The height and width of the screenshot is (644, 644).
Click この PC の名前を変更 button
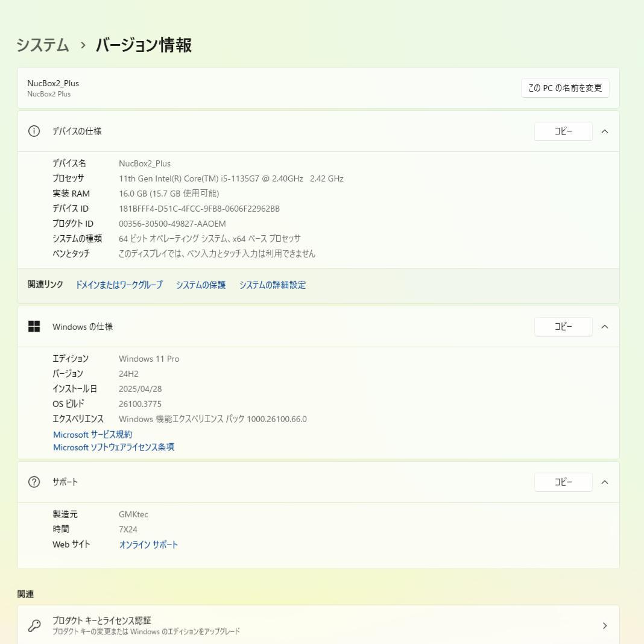[x=564, y=87]
